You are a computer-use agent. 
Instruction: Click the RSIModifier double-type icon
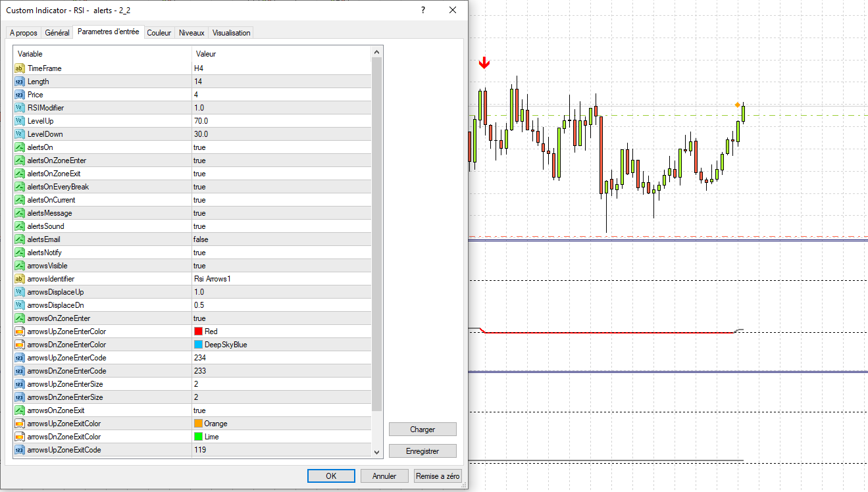click(x=19, y=108)
